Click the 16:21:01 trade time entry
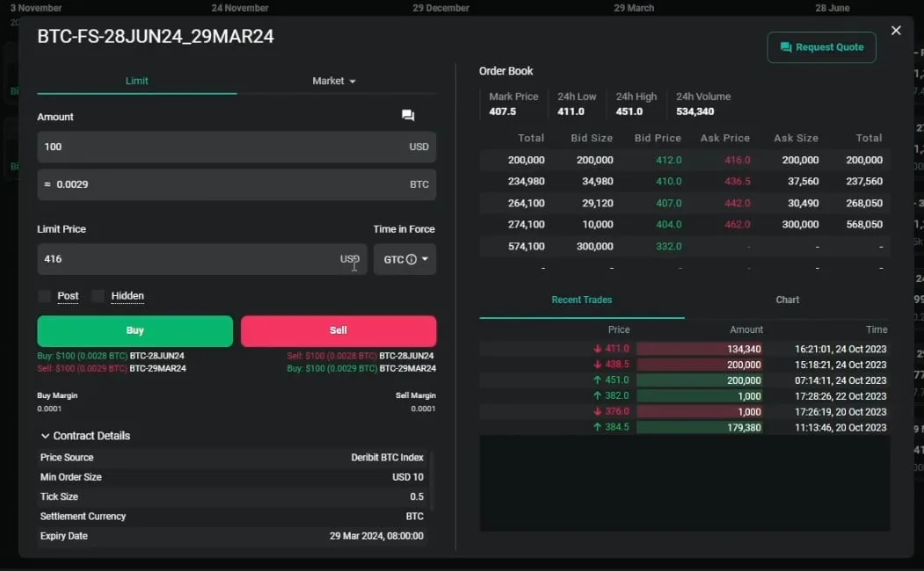 coord(840,349)
